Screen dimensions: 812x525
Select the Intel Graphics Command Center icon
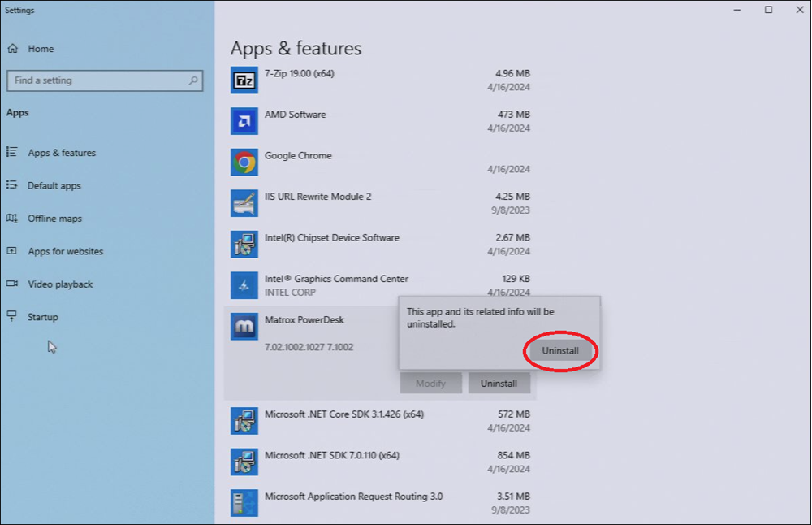(244, 285)
